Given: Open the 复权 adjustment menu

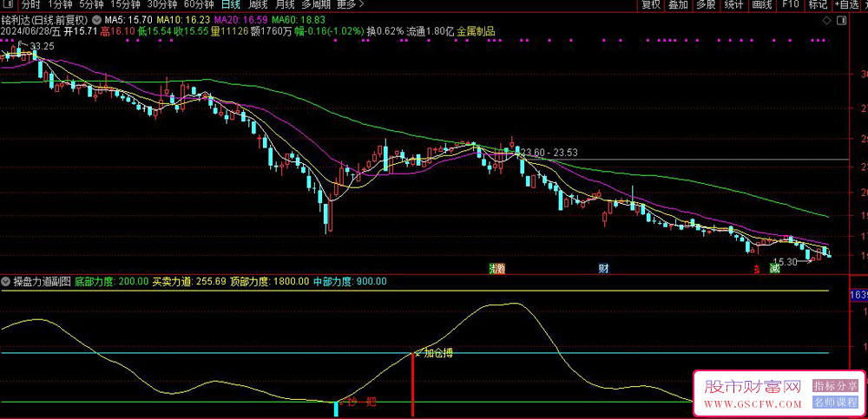Looking at the screenshot, I should tap(651, 5).
